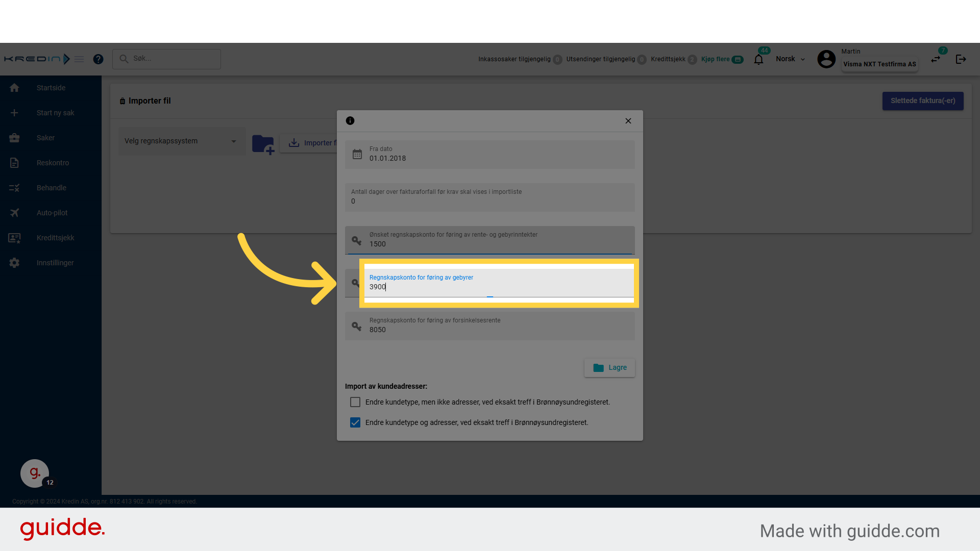Click the log out icon
Screen dimensions: 980x551
(x=961, y=59)
